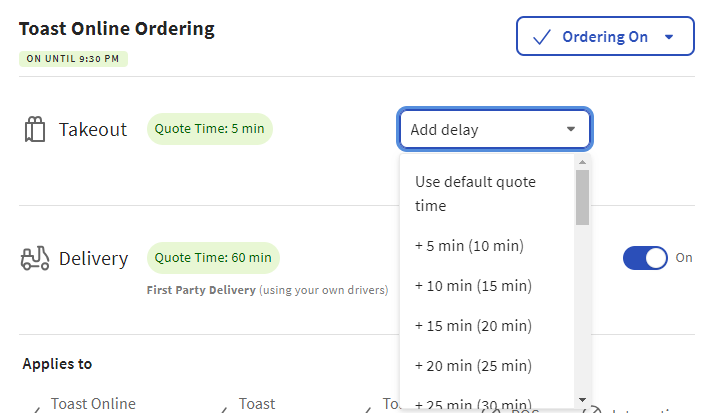Viewport: 702px width, 413px height.
Task: Toggle the Delivery switch off
Action: tap(645, 258)
